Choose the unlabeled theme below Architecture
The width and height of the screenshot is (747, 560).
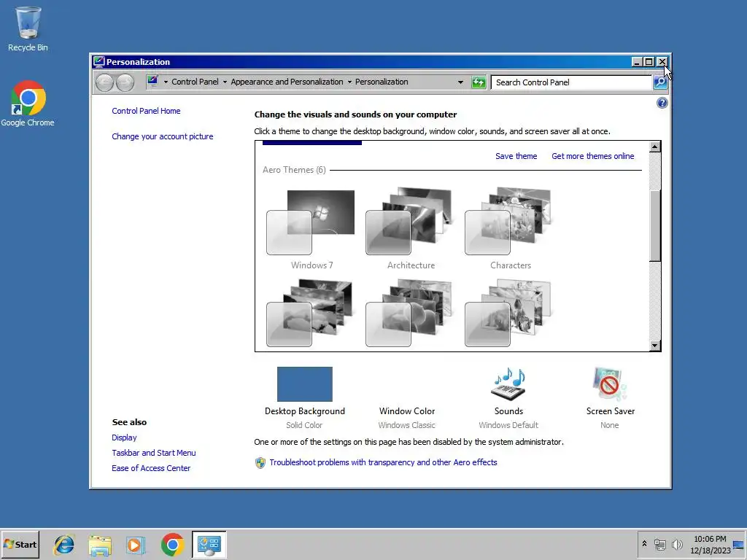pos(409,313)
